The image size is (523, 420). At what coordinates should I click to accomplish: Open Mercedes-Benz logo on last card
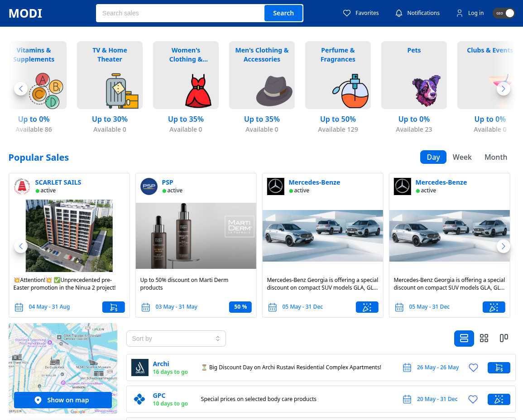(402, 186)
